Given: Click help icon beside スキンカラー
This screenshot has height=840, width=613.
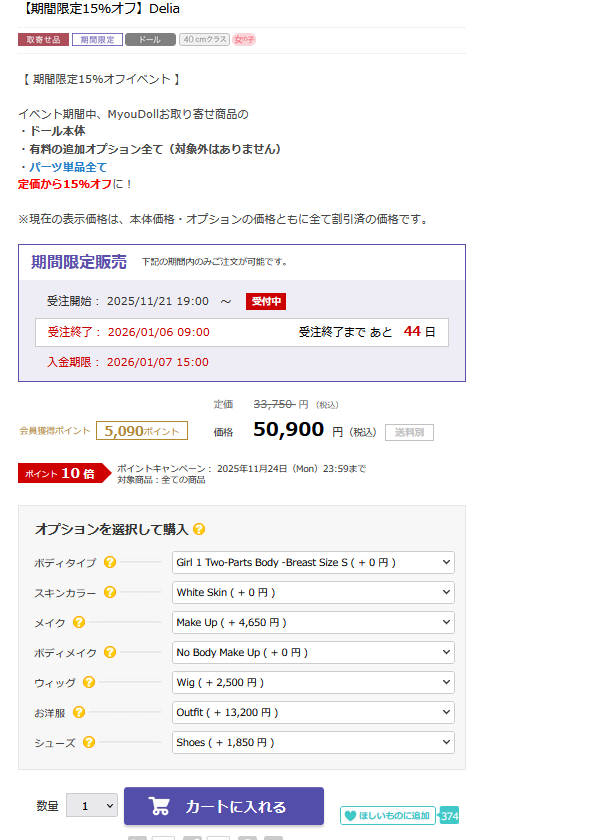Looking at the screenshot, I should click(x=110, y=593).
